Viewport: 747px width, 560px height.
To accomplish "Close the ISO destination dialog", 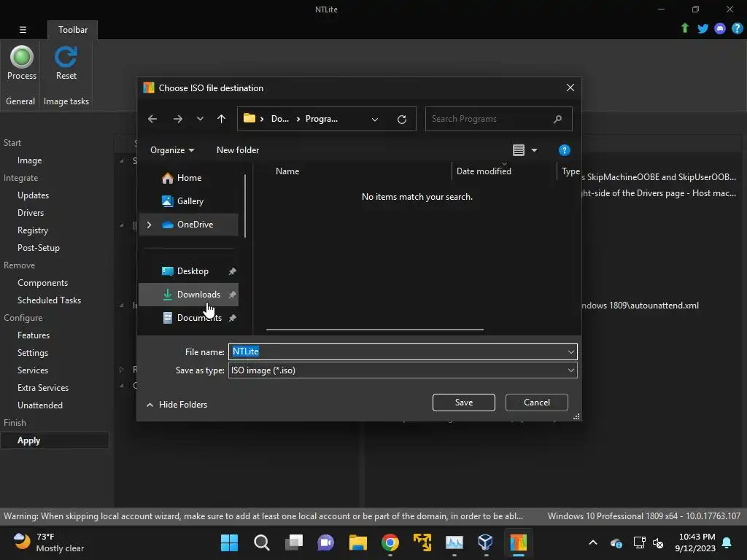I will pyautogui.click(x=570, y=87).
